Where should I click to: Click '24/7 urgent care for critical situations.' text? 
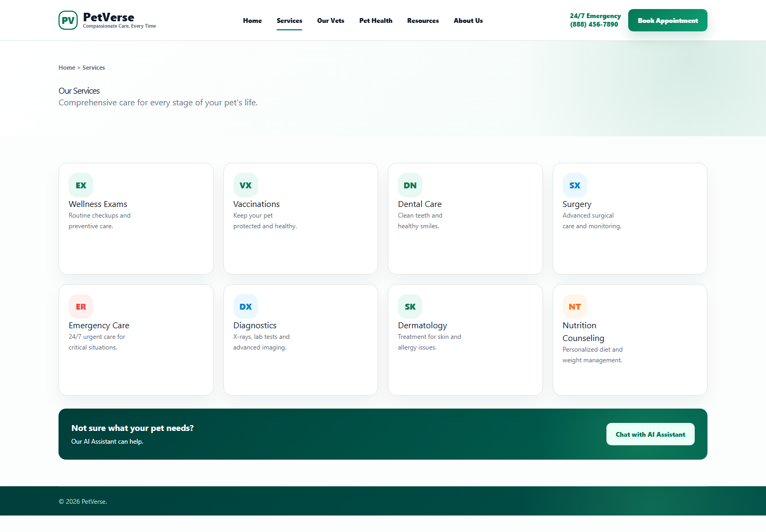point(97,342)
